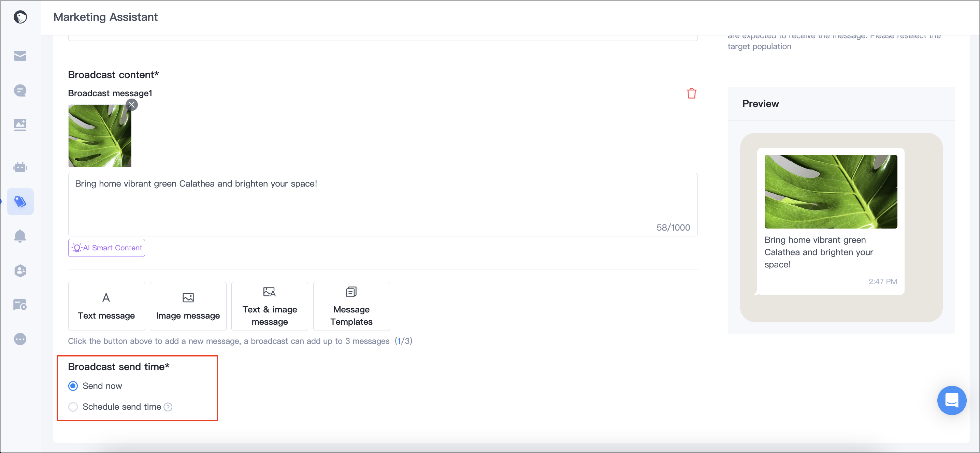The image size is (980, 453).
Task: Open AI Smart Content generator
Action: click(x=106, y=248)
